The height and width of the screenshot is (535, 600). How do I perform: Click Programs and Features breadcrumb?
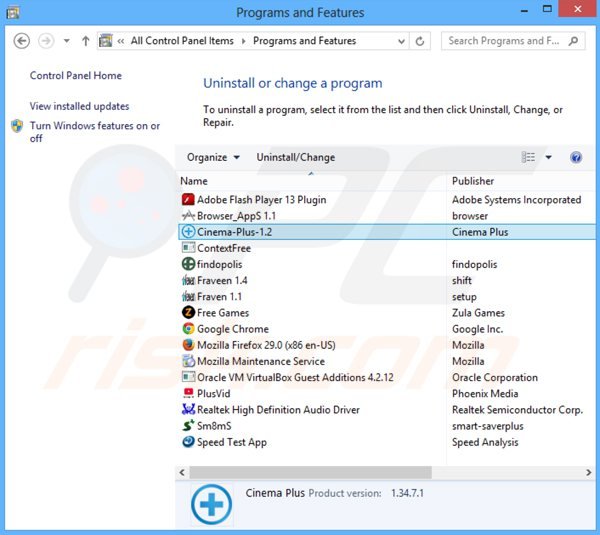[305, 41]
